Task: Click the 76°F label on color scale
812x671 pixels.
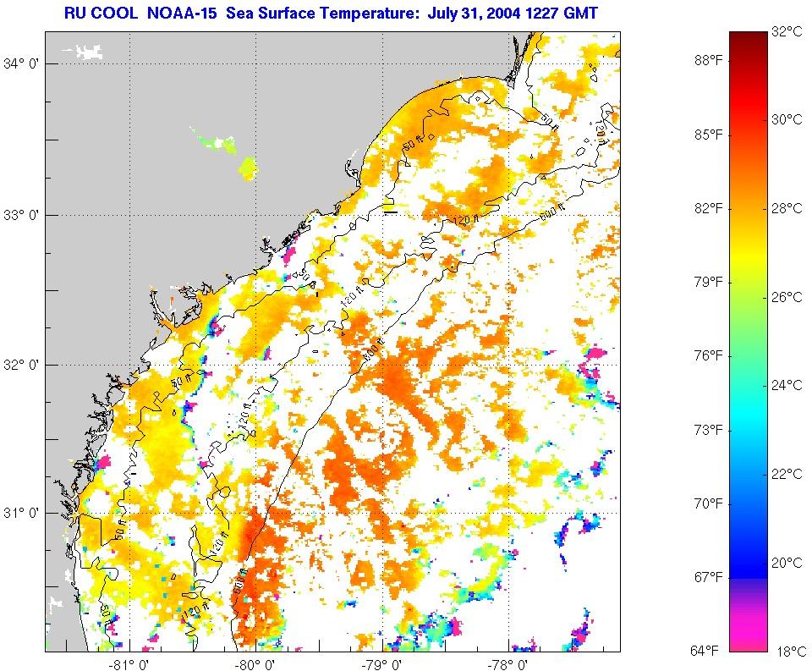Action: pyautogui.click(x=709, y=356)
